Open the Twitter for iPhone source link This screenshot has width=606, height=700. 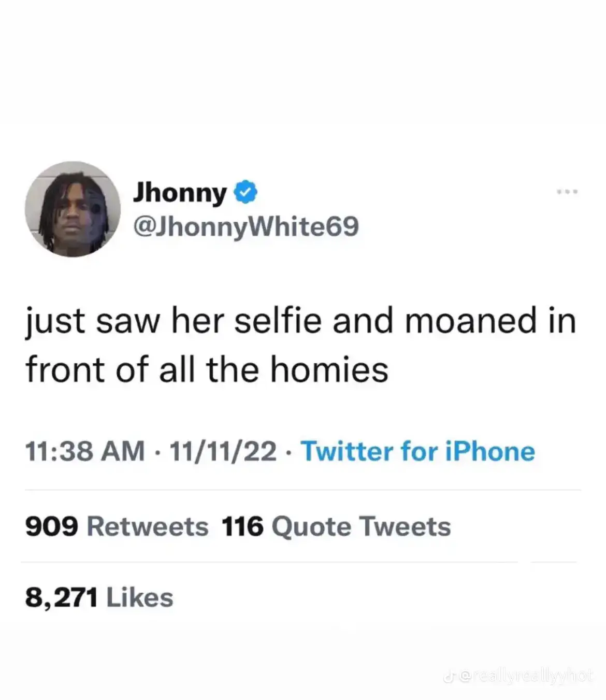point(417,451)
